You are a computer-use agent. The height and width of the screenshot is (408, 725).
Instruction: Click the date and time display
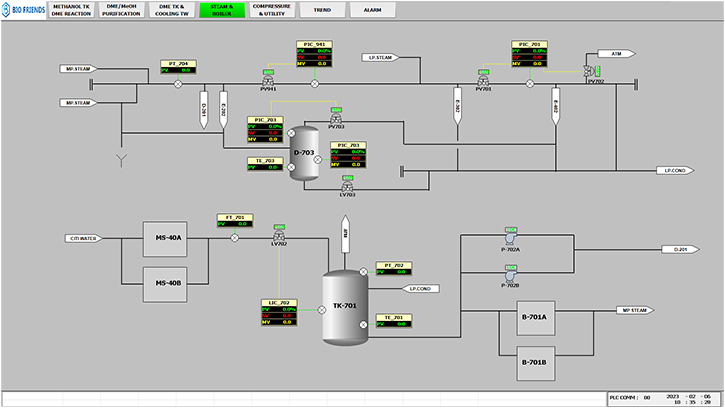[x=688, y=400]
